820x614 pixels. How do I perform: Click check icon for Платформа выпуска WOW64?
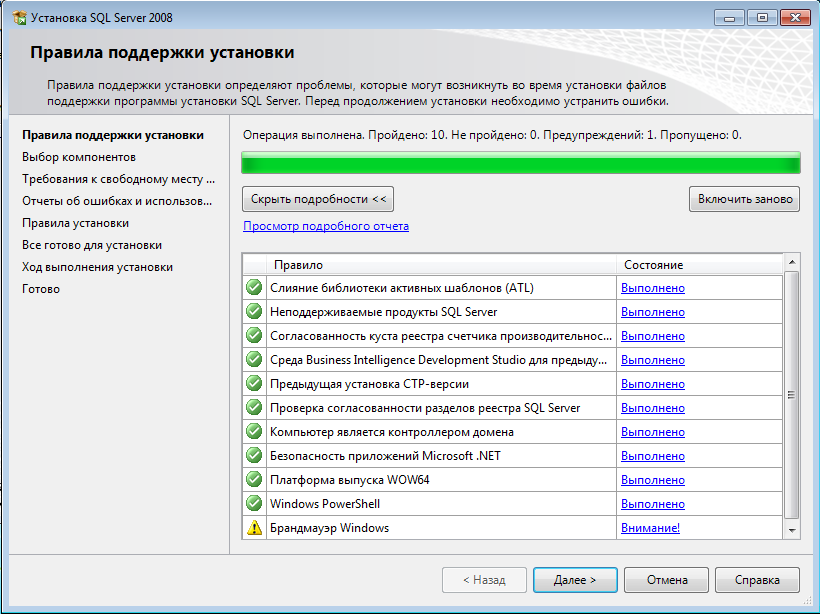pyautogui.click(x=254, y=480)
